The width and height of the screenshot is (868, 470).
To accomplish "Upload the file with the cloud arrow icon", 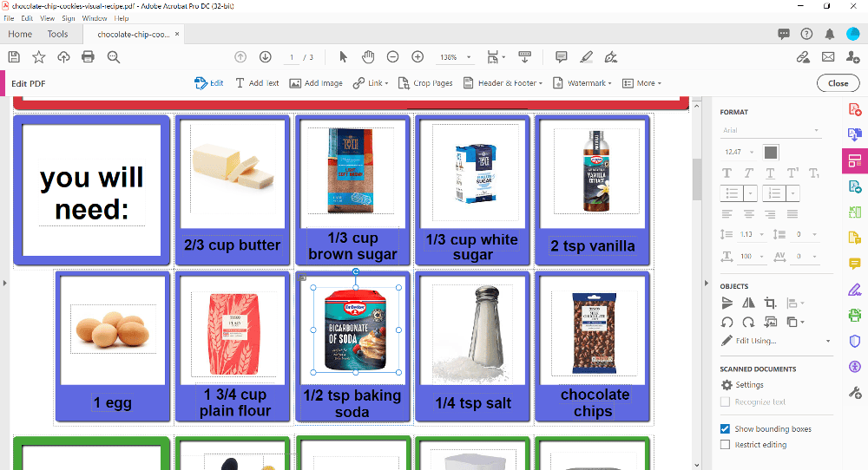I will pos(63,57).
